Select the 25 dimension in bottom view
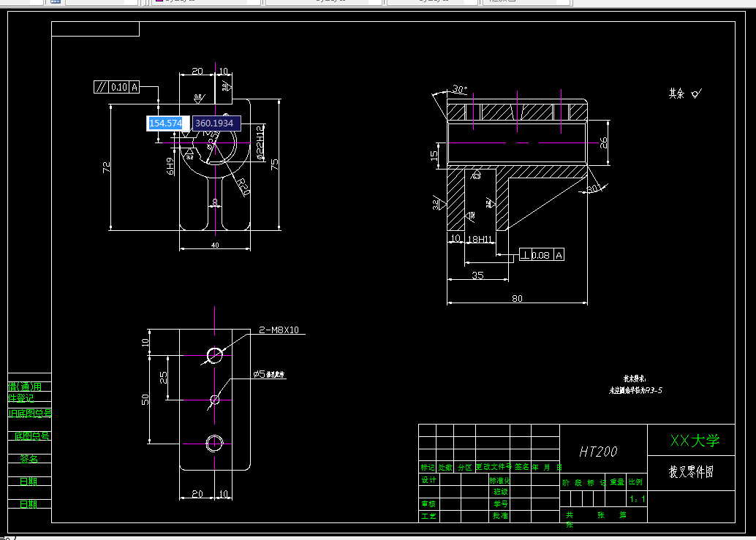The height and width of the screenshot is (540, 756). pyautogui.click(x=164, y=377)
